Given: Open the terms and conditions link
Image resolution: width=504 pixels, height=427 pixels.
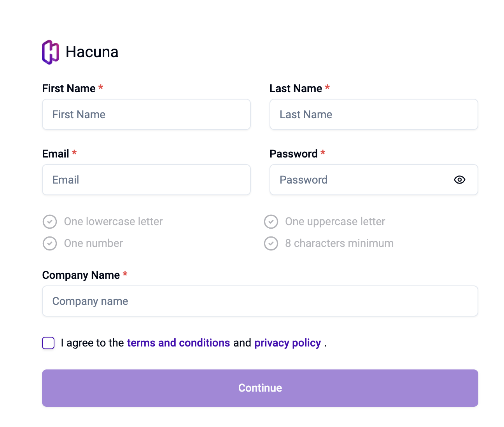Looking at the screenshot, I should click(178, 343).
